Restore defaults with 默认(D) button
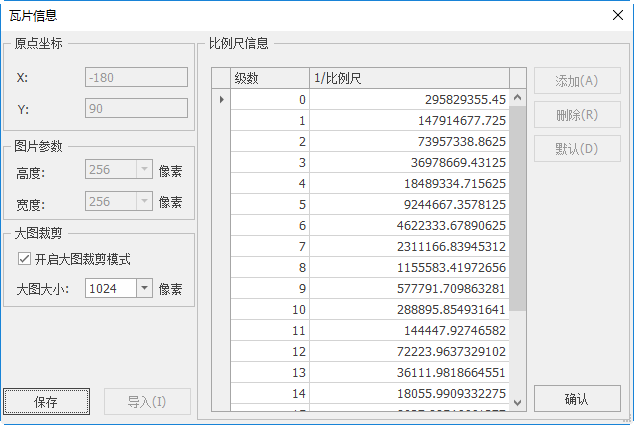634x425 pixels. pyautogui.click(x=577, y=149)
